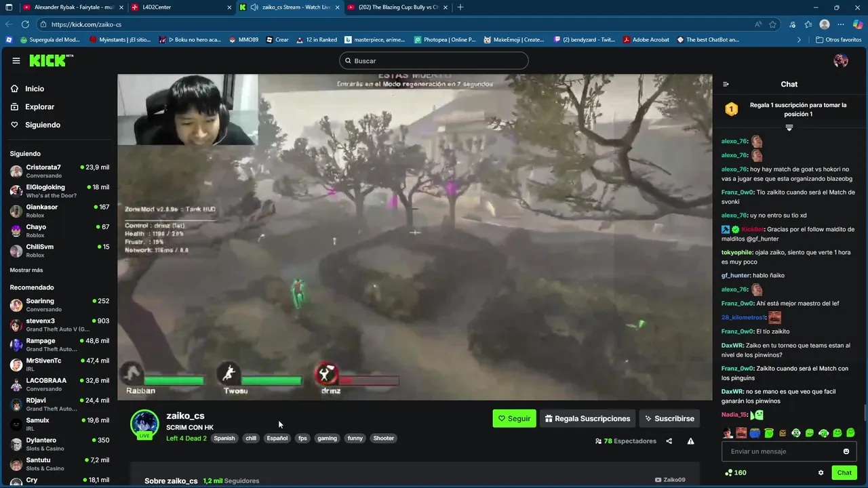Screen dimensions: 868x488
Task: Open Explorar in sidebar
Action: [33, 107]
